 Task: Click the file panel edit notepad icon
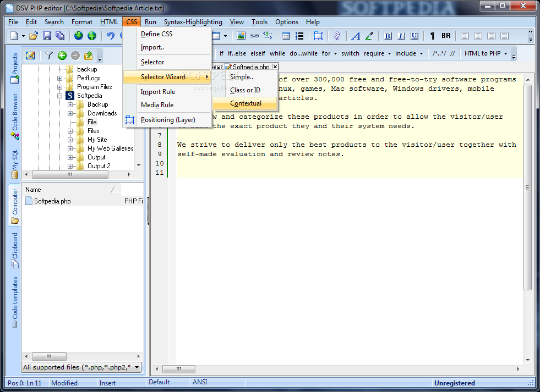(30, 56)
